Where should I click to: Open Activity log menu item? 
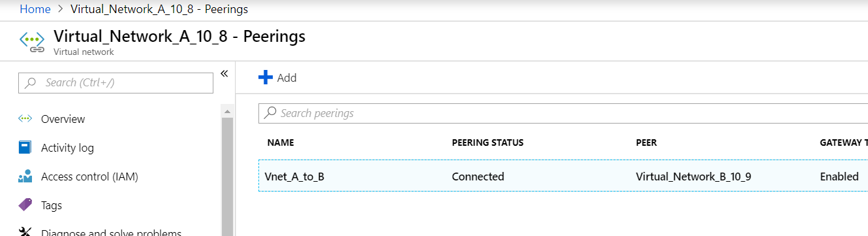(x=67, y=148)
